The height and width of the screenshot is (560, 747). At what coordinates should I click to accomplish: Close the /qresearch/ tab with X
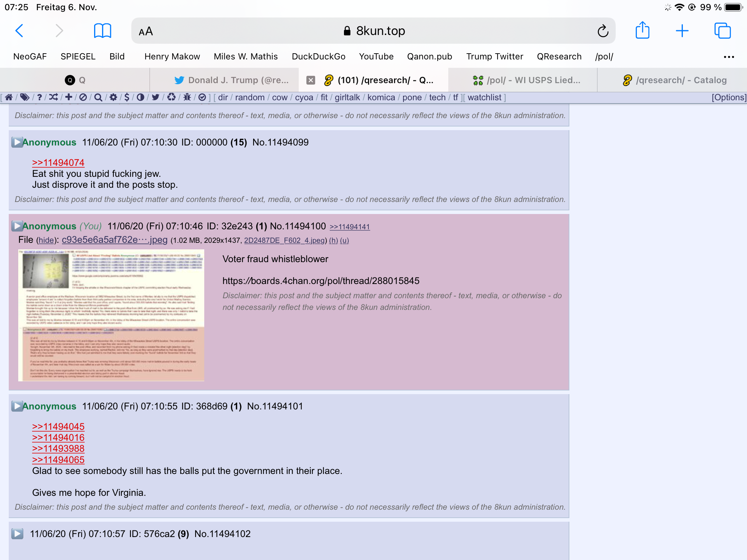tap(310, 80)
